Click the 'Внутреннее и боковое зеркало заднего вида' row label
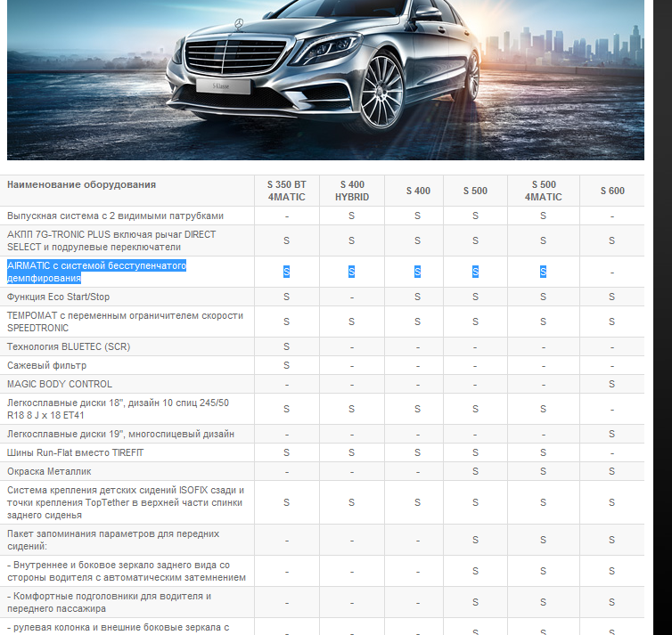The width and height of the screenshot is (672, 635). [x=127, y=571]
